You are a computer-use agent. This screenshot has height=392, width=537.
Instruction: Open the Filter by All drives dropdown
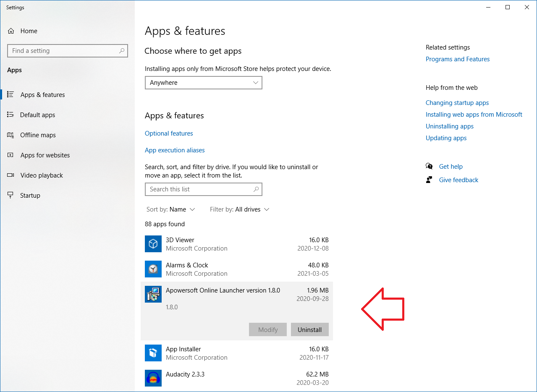(239, 209)
